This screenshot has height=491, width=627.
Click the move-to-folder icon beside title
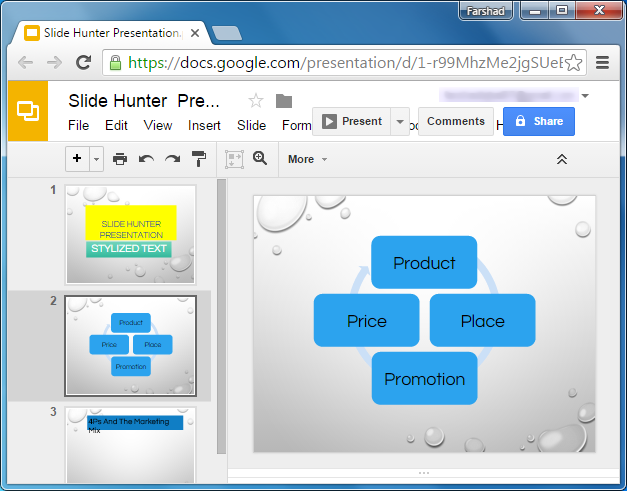[x=284, y=101]
